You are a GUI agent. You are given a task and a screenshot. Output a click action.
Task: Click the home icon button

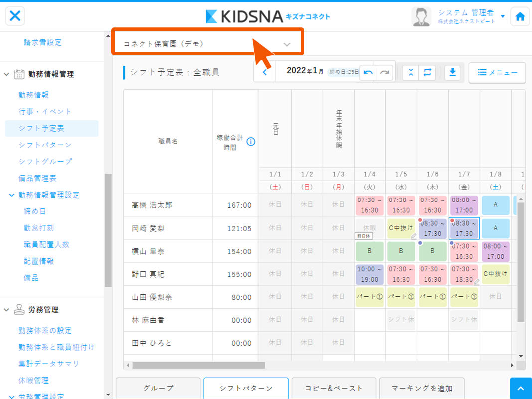pyautogui.click(x=520, y=16)
